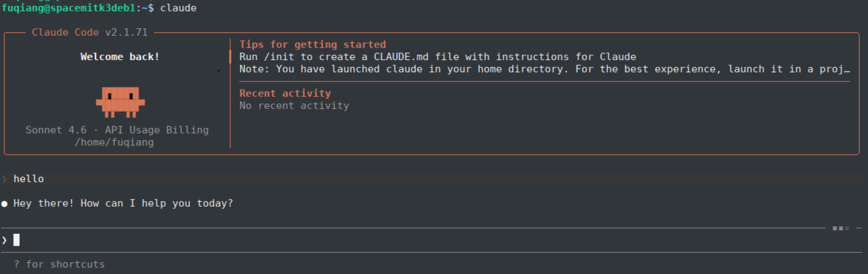Click the "Welcome back!" heading

[120, 57]
